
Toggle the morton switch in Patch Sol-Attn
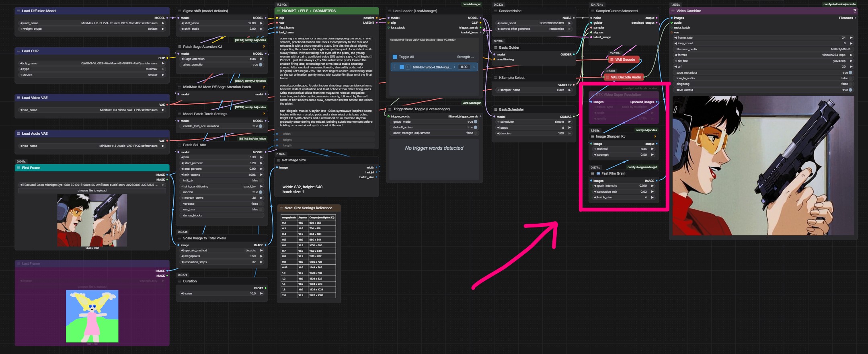(x=261, y=192)
